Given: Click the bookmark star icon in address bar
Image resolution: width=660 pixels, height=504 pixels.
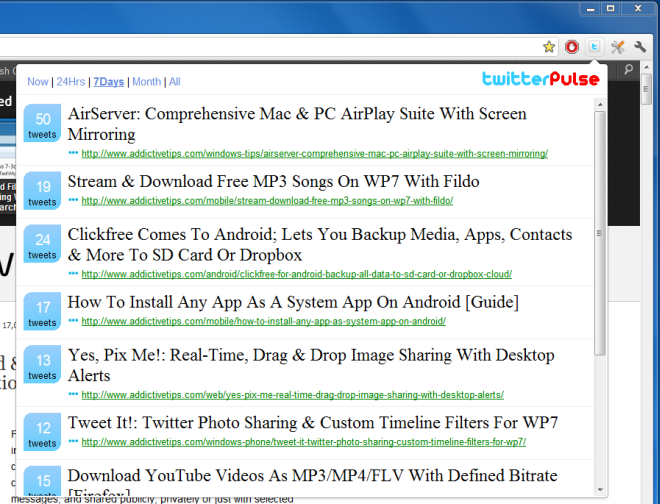Looking at the screenshot, I should click(x=549, y=47).
